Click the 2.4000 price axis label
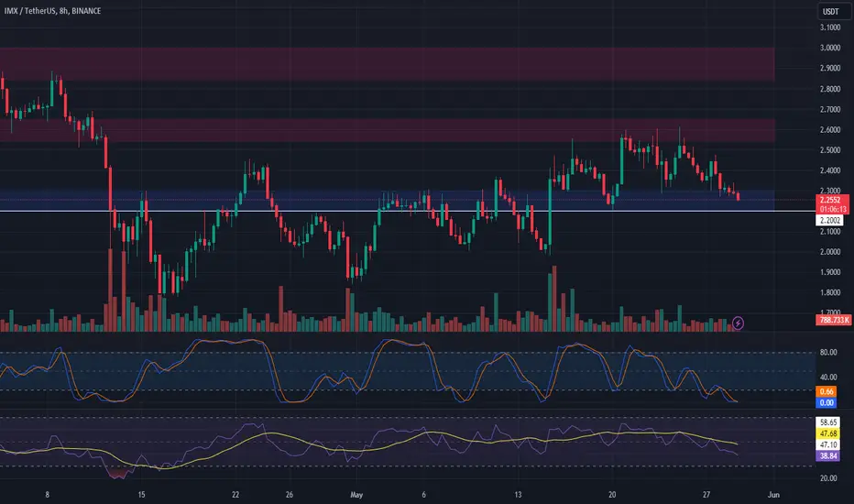The width and height of the screenshot is (854, 504). pyautogui.click(x=830, y=170)
